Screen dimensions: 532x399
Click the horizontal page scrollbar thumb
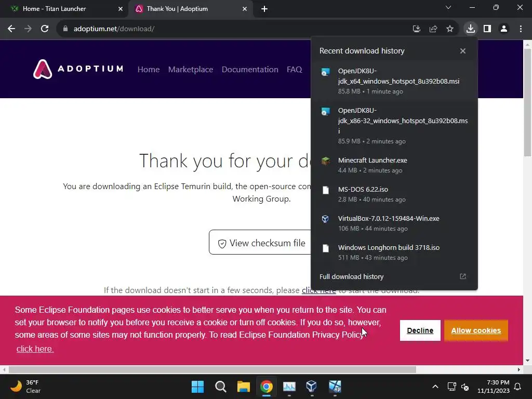pyautogui.click(x=212, y=369)
